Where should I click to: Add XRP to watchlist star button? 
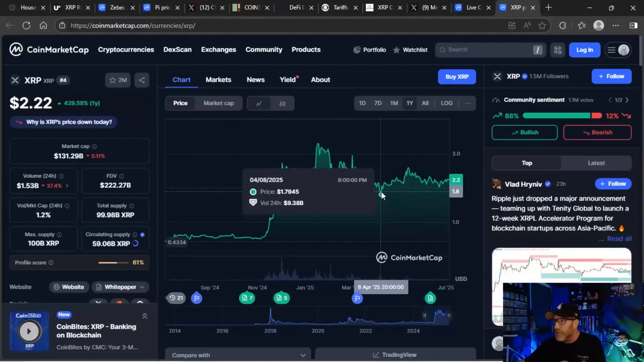pyautogui.click(x=118, y=80)
